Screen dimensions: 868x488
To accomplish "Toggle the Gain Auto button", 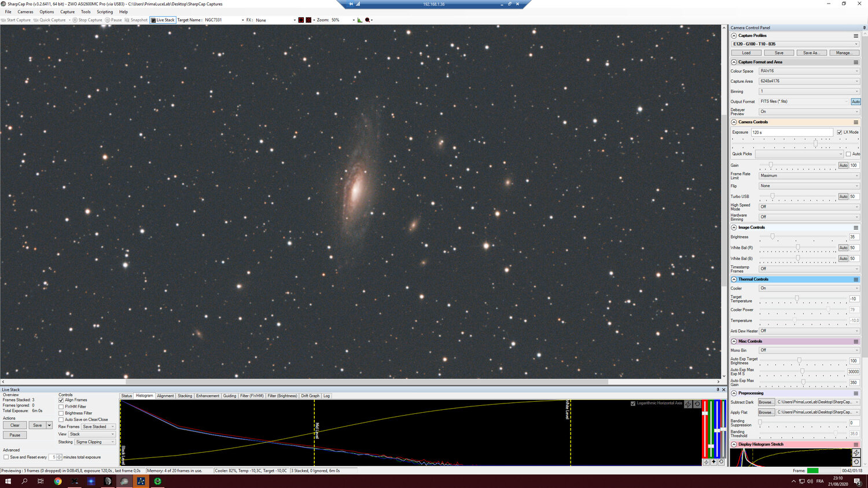I will [843, 166].
